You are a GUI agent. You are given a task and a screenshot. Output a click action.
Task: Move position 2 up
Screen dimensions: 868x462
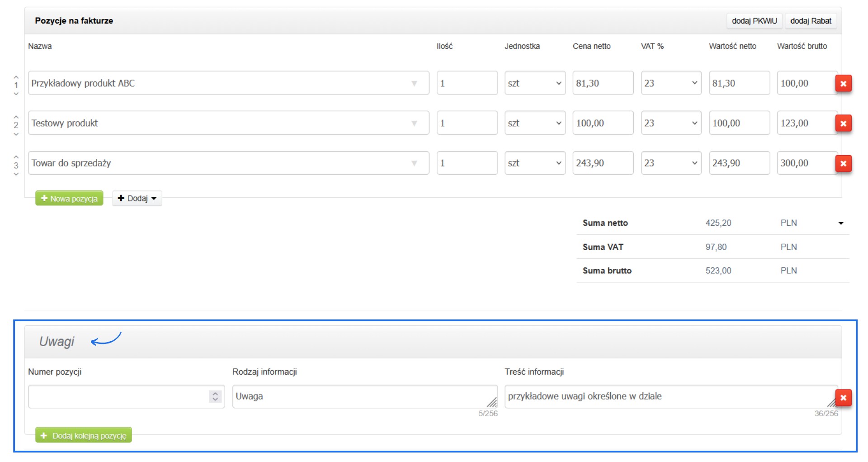(x=16, y=117)
